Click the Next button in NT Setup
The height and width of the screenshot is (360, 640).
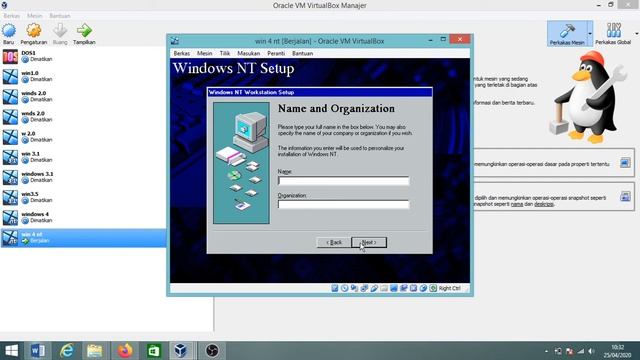[x=369, y=242]
